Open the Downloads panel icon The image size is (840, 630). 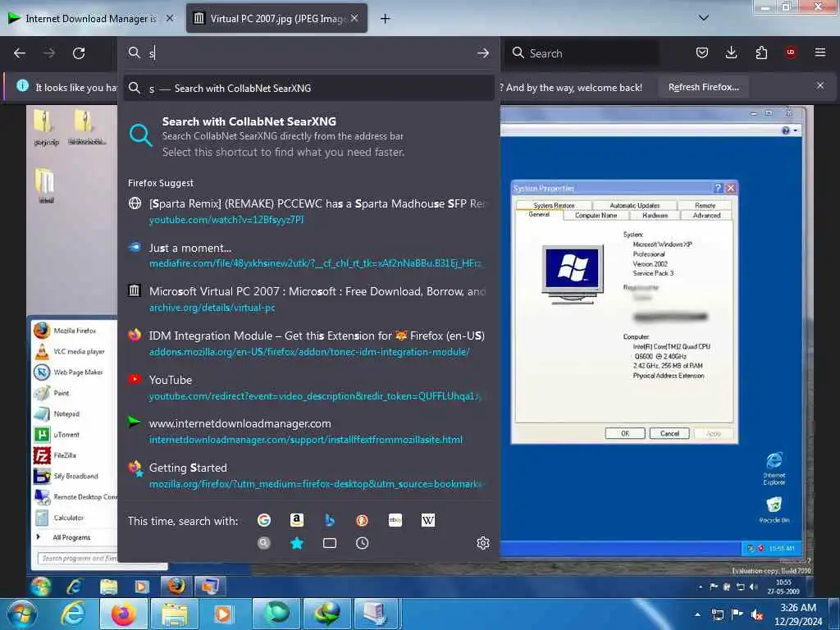731,52
